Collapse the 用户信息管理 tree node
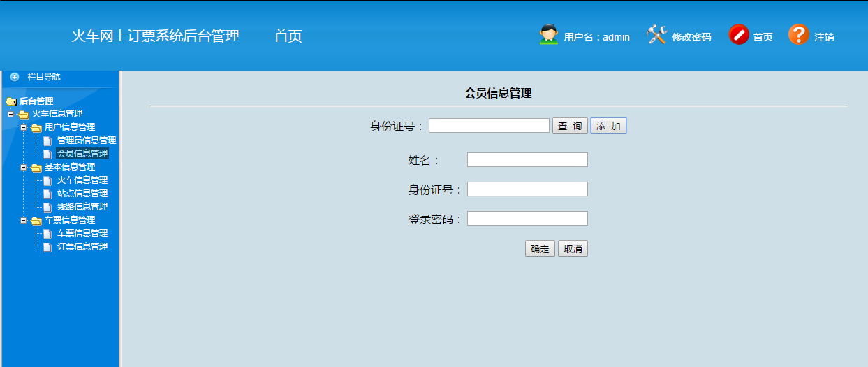 click(23, 127)
